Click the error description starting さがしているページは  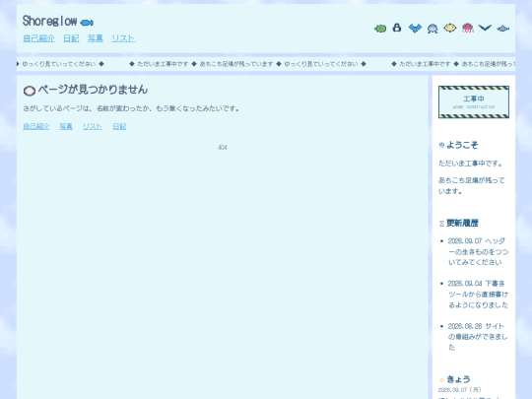tap(131, 108)
